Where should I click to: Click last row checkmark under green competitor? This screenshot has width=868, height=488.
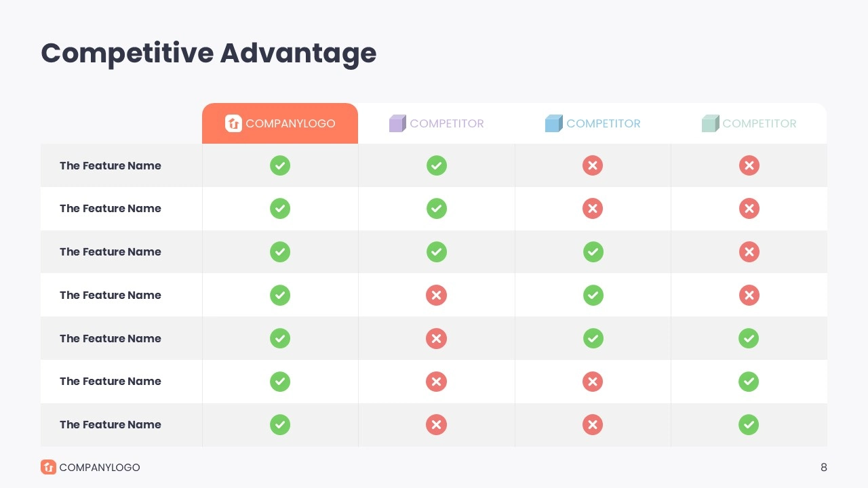[x=749, y=425]
